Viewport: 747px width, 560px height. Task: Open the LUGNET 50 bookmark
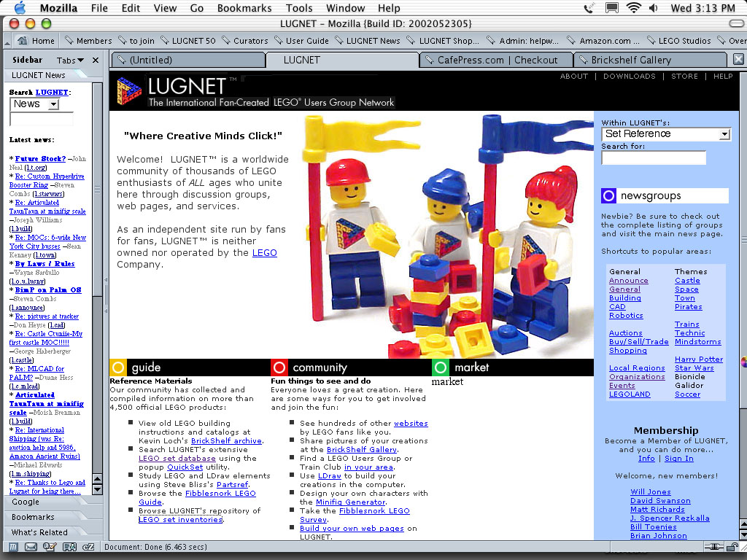click(188, 41)
